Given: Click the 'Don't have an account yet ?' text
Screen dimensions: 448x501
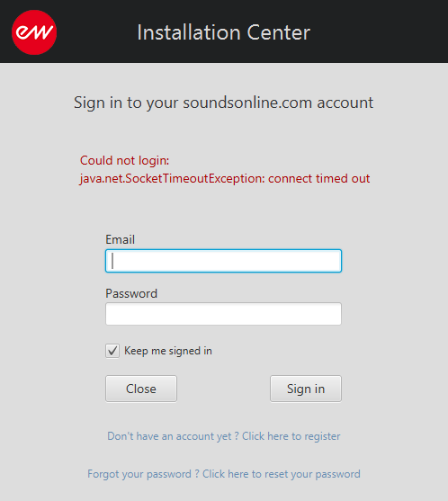Looking at the screenshot, I should point(173,436).
